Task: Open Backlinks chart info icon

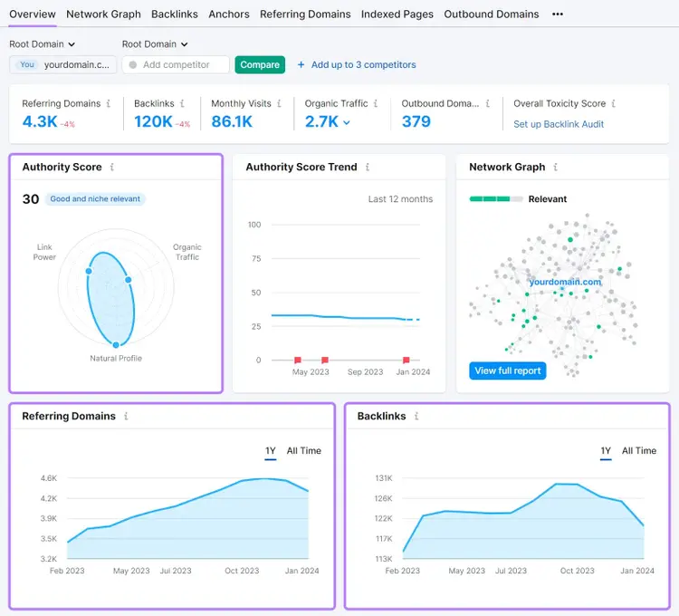Action: 416,416
